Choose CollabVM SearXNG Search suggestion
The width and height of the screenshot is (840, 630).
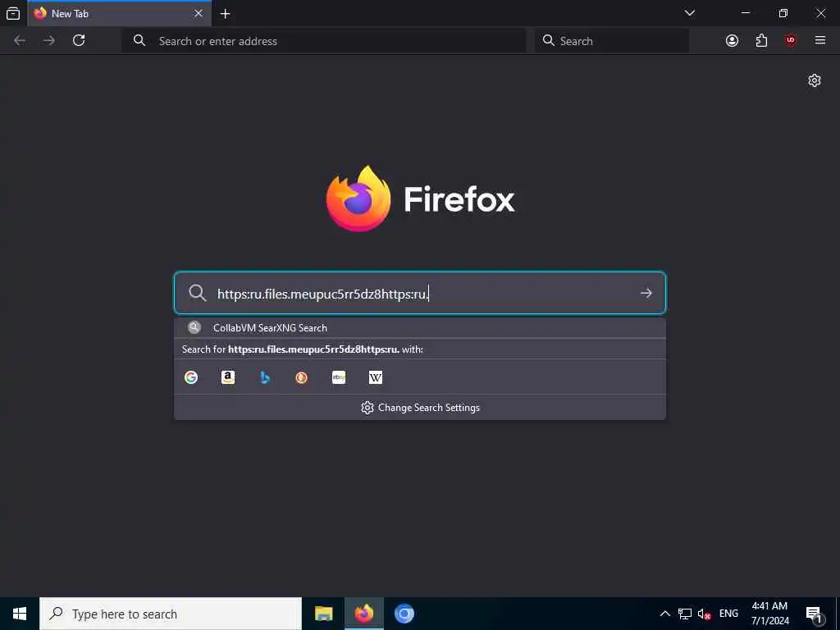420,328
